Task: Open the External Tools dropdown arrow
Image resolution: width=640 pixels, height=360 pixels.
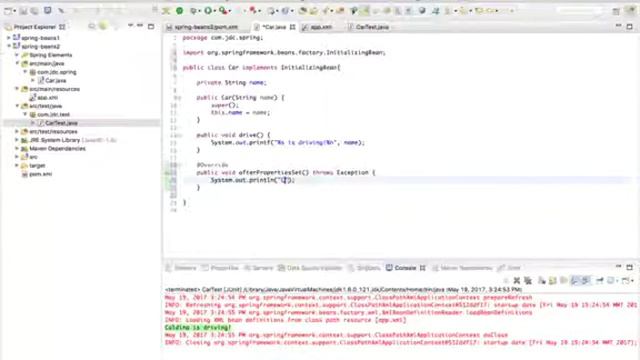Action: click(230, 11)
